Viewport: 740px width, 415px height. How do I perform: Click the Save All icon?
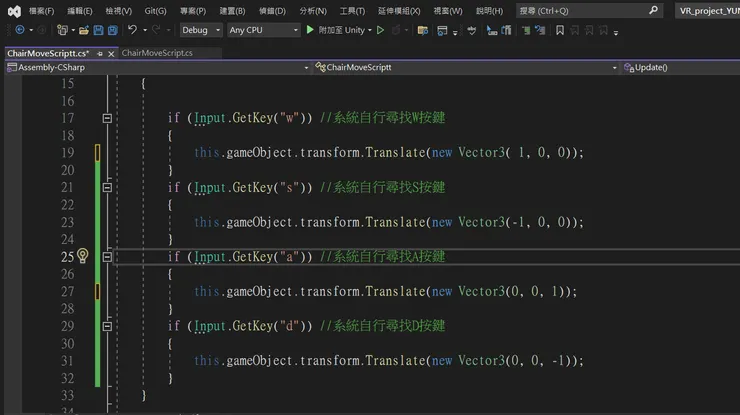112,30
